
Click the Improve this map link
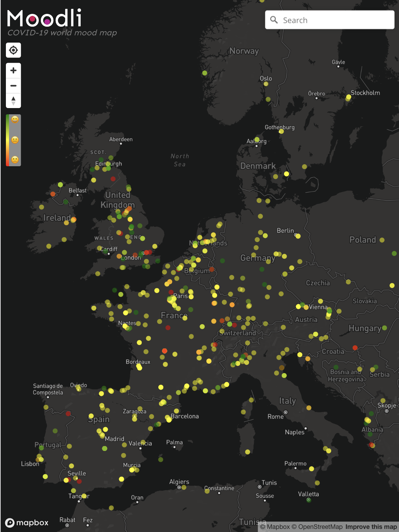[x=371, y=527]
